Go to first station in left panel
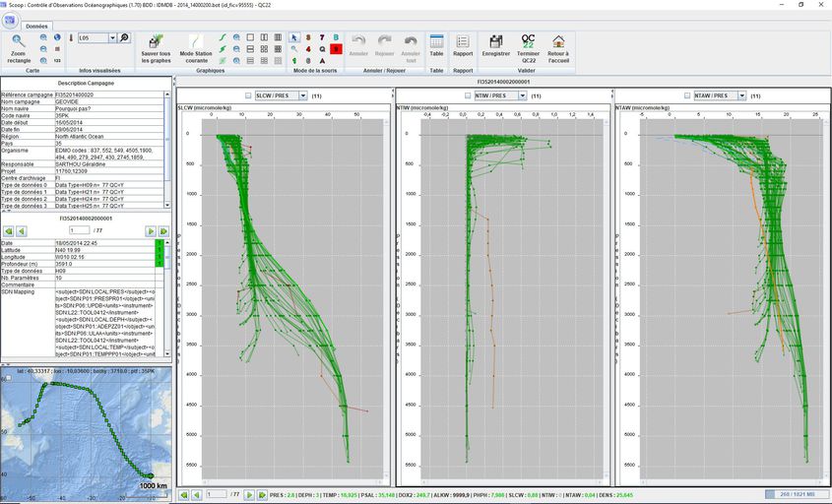The height and width of the screenshot is (504, 832). 9,231
